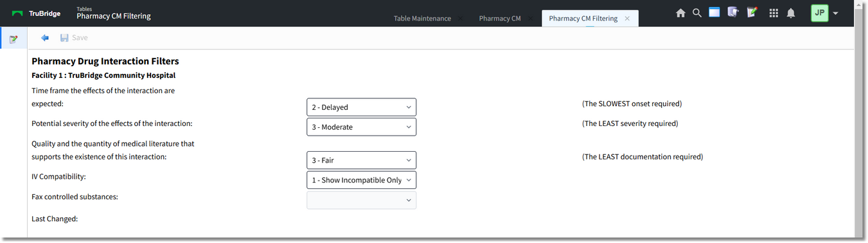Open the '3 - Moderate' severity dropdown

(x=362, y=127)
